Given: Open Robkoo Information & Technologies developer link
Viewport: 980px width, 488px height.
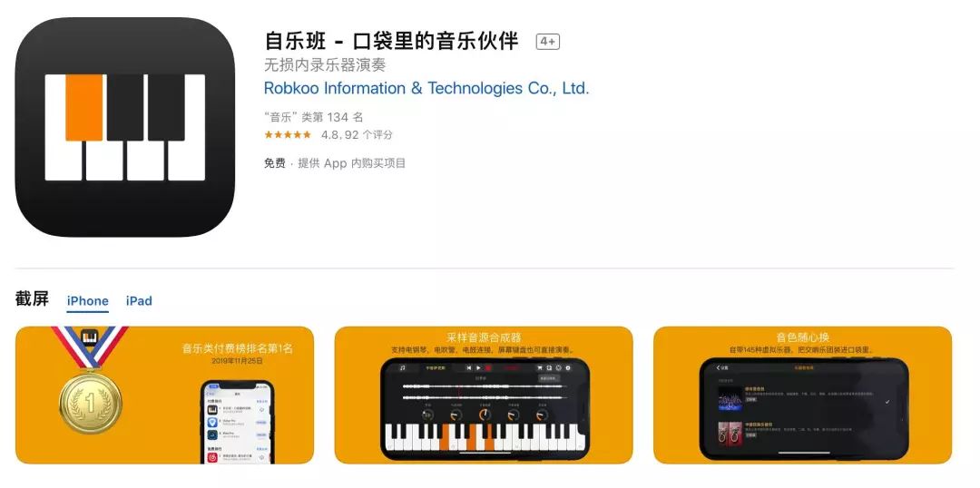Looking at the screenshot, I should tap(426, 88).
